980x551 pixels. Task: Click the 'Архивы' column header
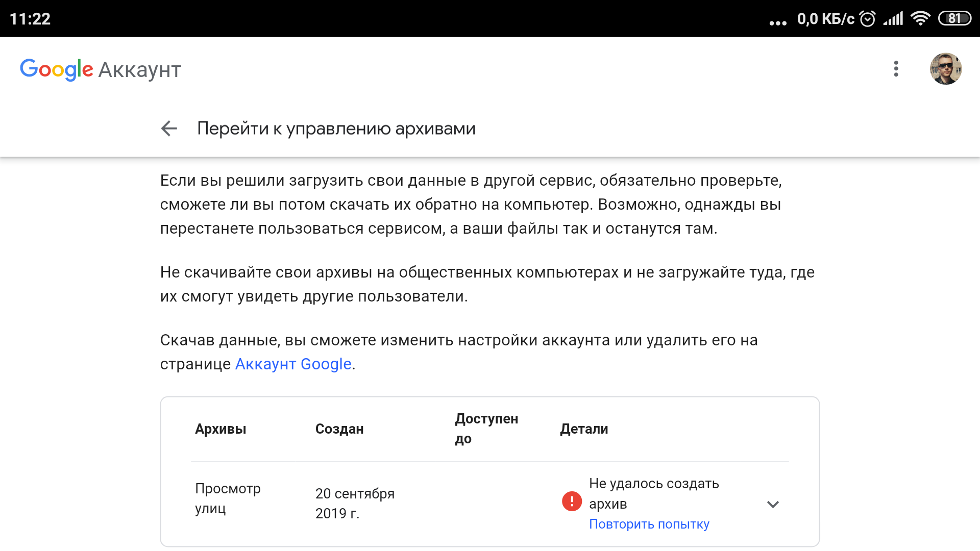220,429
